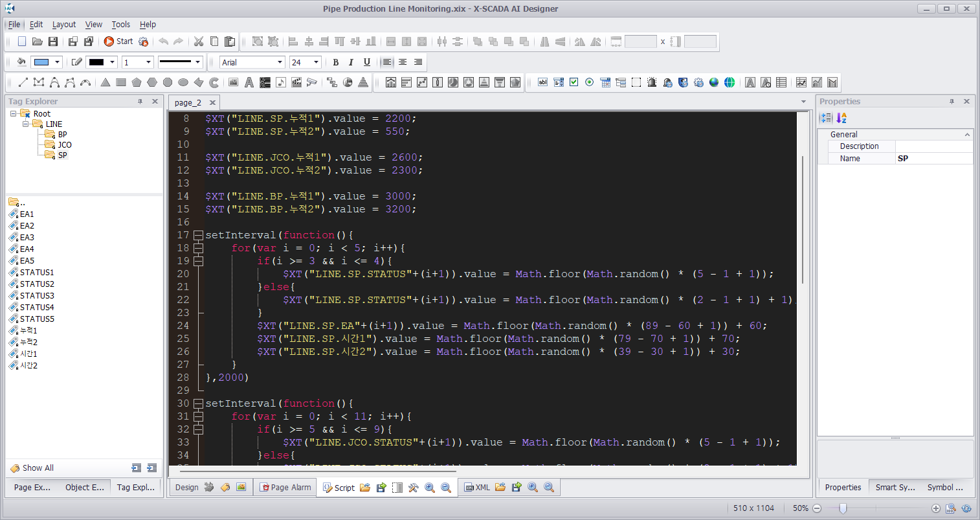Viewport: 980px width, 520px height.
Task: Select the pentagon shape tool
Action: [137, 82]
